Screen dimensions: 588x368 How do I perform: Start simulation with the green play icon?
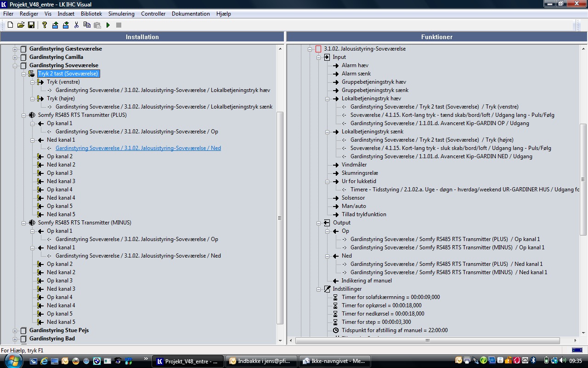(x=108, y=25)
